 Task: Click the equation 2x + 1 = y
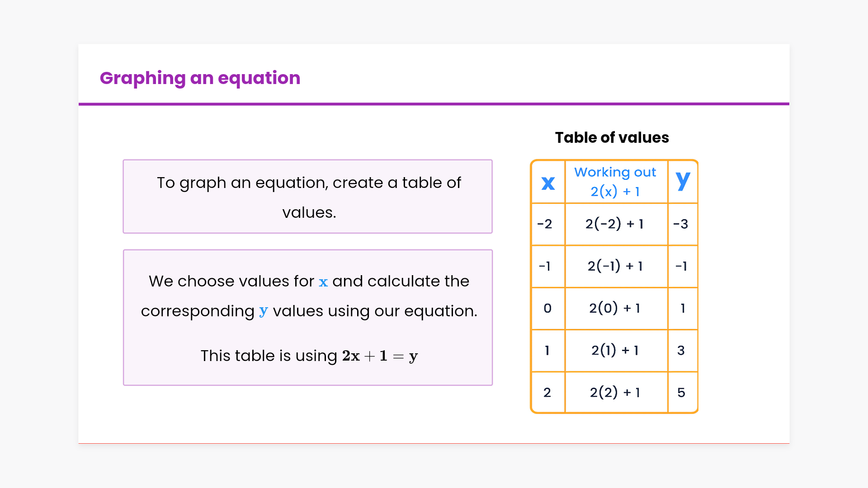point(380,356)
